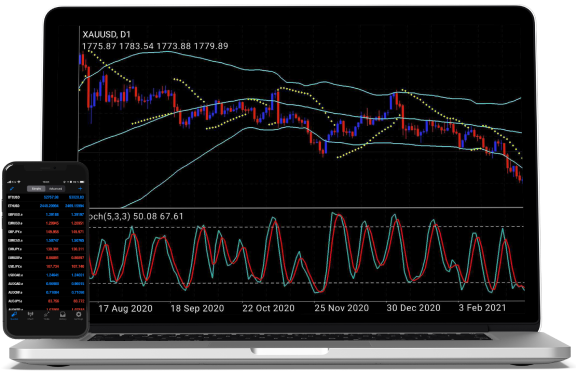
Task: Select the GBPUSD quote row
Action: [46, 215]
